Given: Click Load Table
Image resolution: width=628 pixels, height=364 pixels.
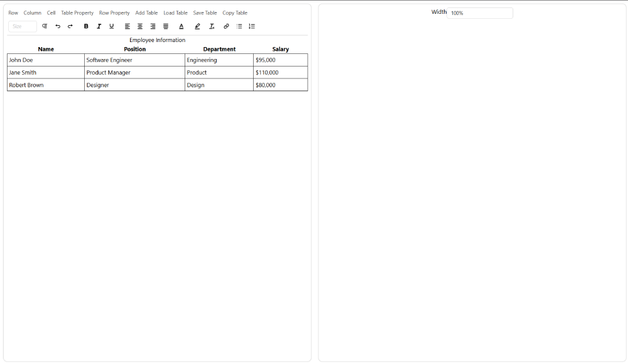Looking at the screenshot, I should [x=175, y=13].
